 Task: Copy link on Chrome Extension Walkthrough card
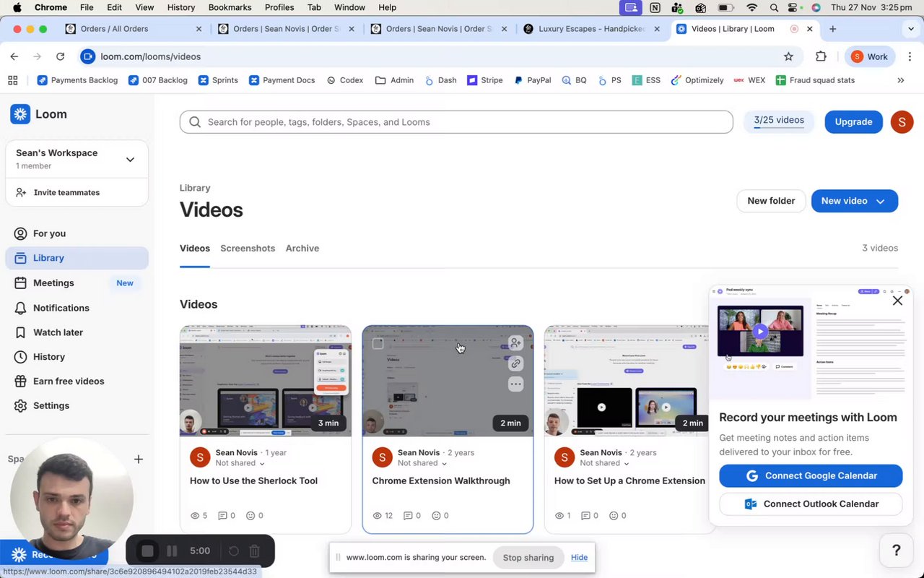515,363
